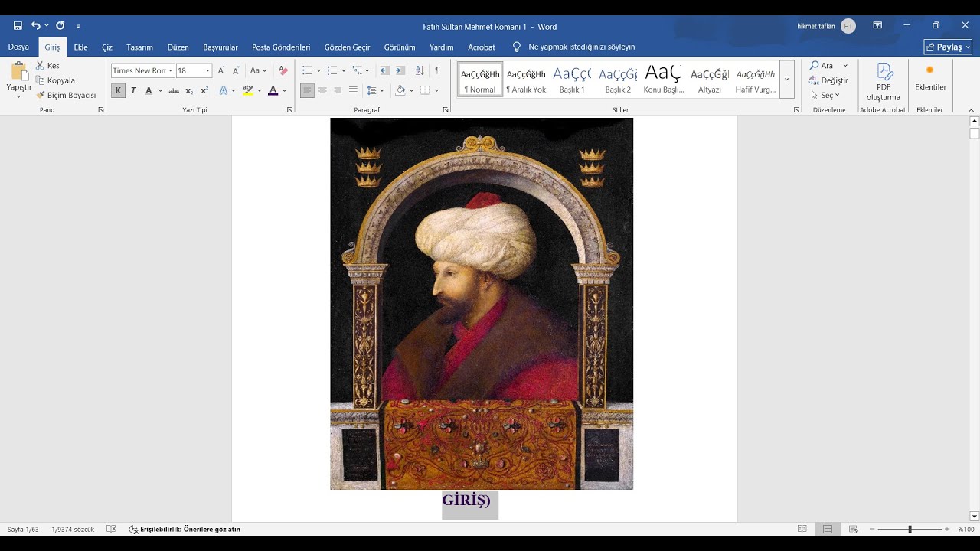980x551 pixels.
Task: Open the font name dropdown
Action: (170, 70)
